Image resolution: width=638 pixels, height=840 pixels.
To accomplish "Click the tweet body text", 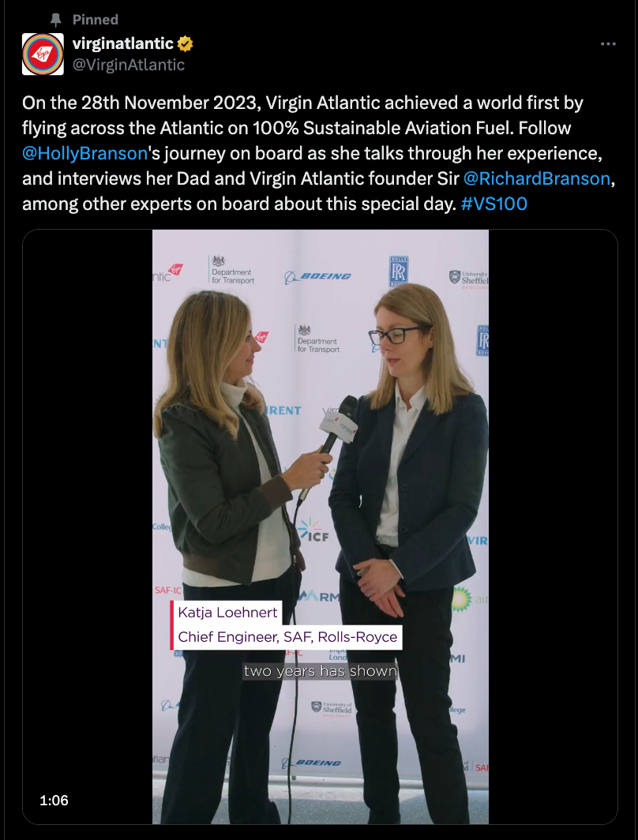I will click(318, 153).
